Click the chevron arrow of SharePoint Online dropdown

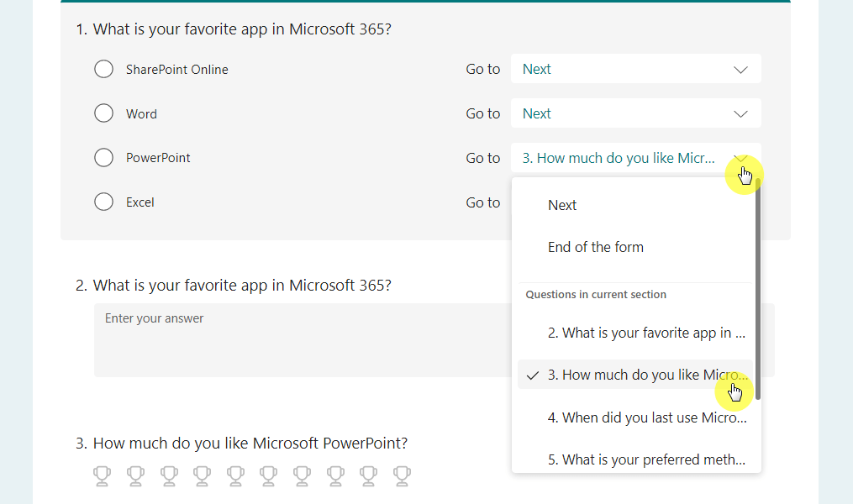click(x=740, y=70)
